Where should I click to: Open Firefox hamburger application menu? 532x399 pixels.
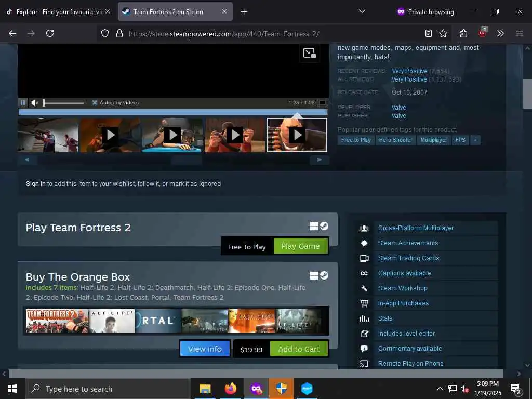tap(520, 33)
